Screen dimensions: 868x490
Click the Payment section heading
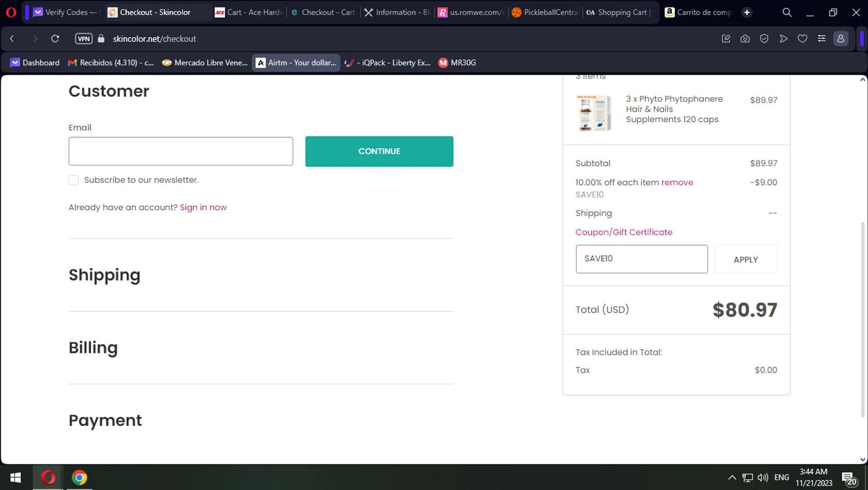105,421
